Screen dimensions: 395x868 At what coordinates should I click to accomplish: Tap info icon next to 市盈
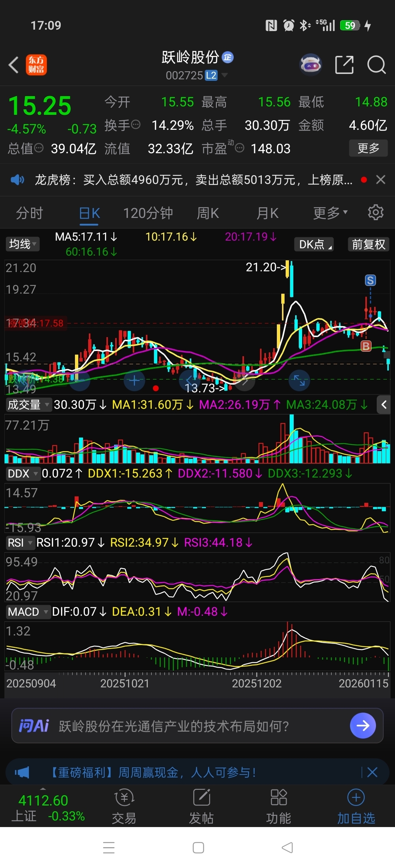(x=240, y=148)
